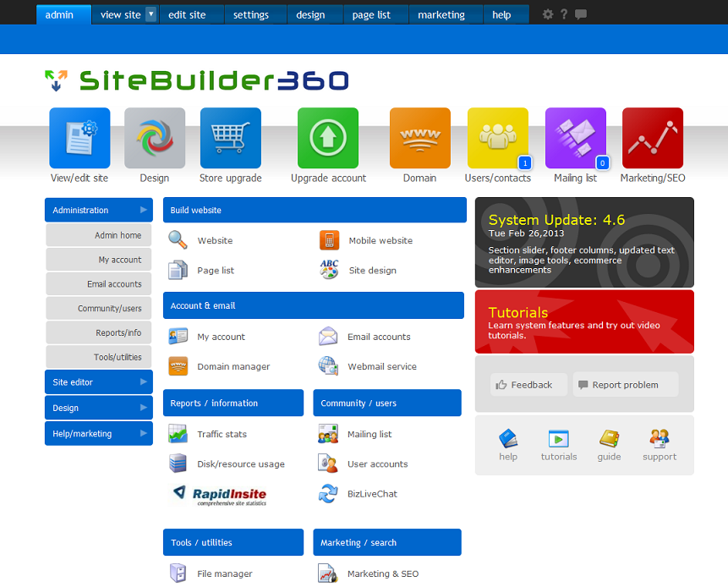
Task: Open the View/edit site icon
Action: coord(79,138)
